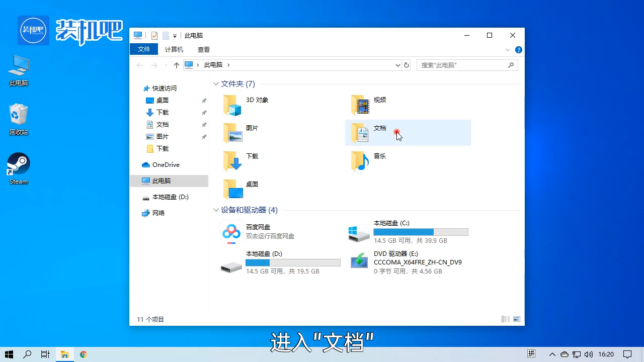644x362 pixels.
Task: Open the 文件 menu
Action: pyautogui.click(x=144, y=49)
